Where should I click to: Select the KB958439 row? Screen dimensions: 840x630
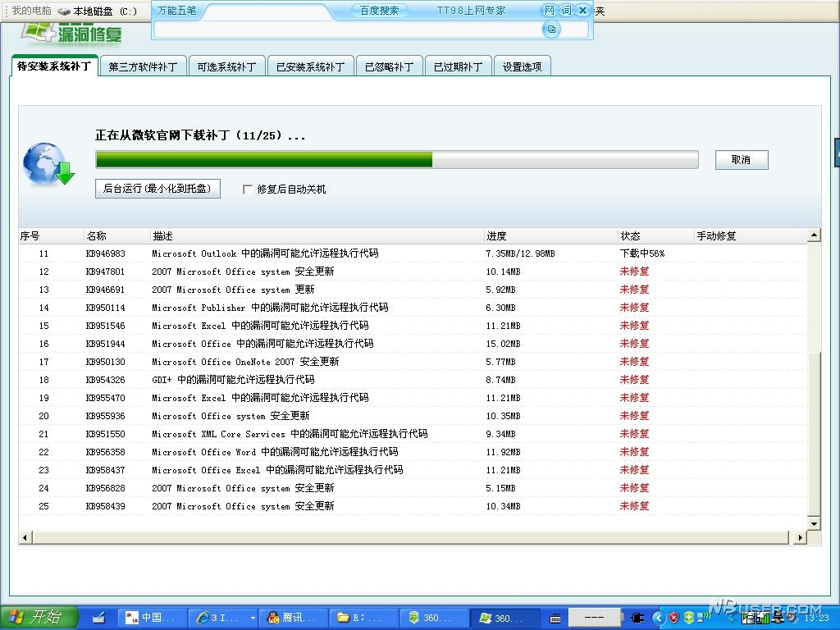[413, 506]
